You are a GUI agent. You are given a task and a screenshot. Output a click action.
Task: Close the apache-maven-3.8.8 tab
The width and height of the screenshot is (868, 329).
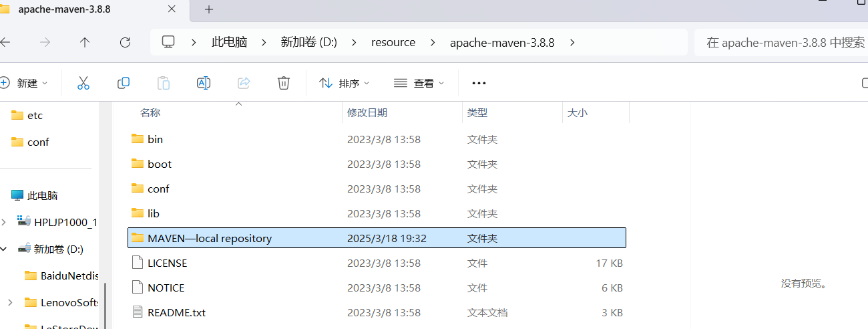tap(172, 9)
